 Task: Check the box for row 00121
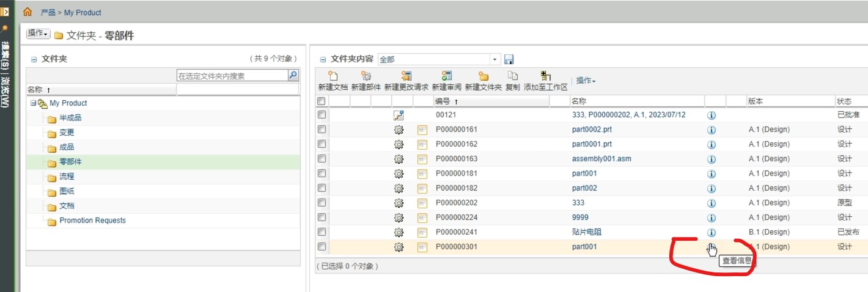point(322,114)
